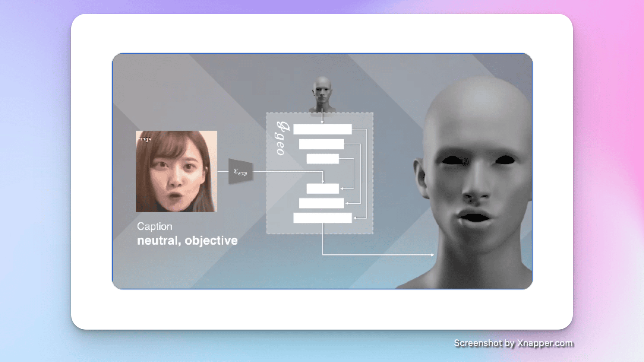Select the 'neutral, objective' caption text
The width and height of the screenshot is (644, 362).
point(187,241)
